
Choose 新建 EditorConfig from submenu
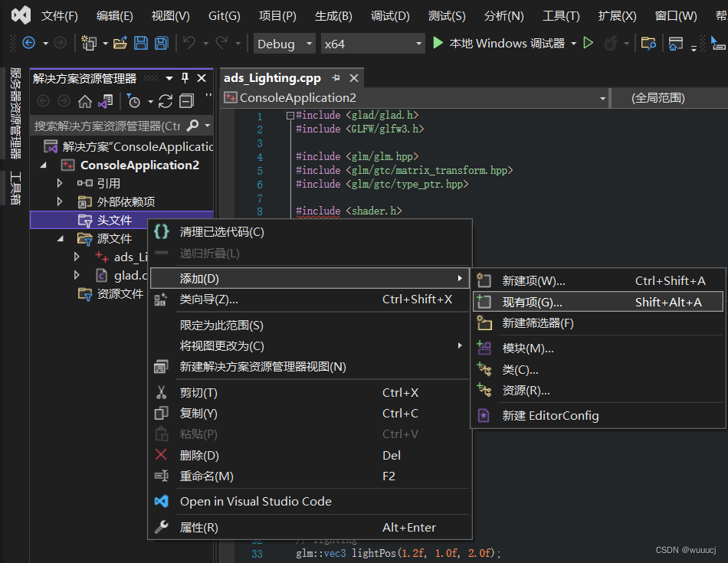pyautogui.click(x=598, y=415)
